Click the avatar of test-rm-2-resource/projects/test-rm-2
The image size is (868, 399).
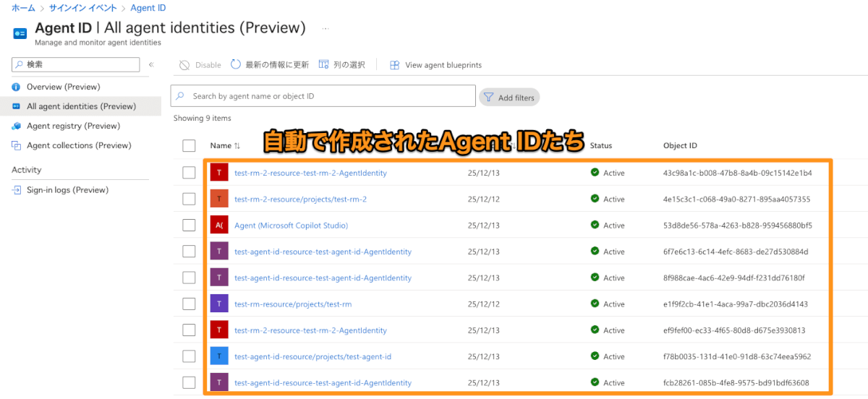[219, 199]
